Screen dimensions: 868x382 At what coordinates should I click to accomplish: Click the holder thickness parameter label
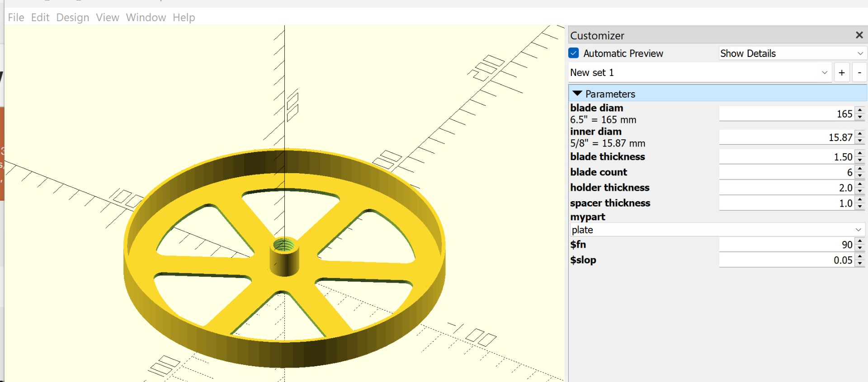[610, 188]
